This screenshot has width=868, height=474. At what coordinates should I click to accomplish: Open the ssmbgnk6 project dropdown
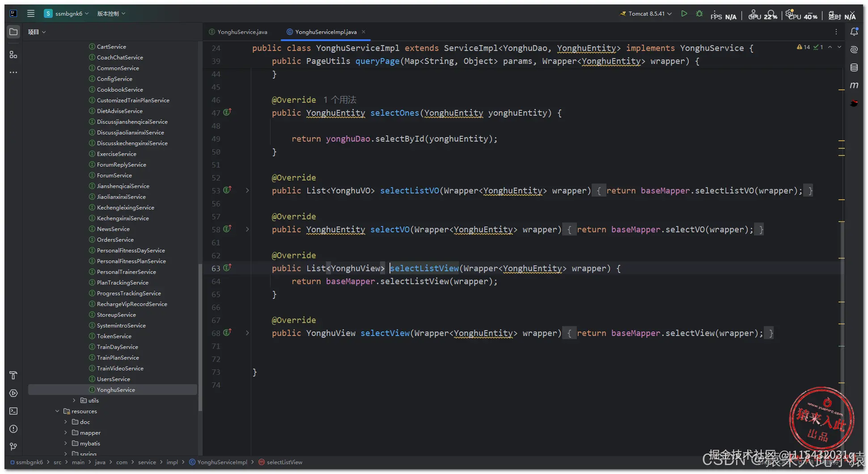(66, 13)
